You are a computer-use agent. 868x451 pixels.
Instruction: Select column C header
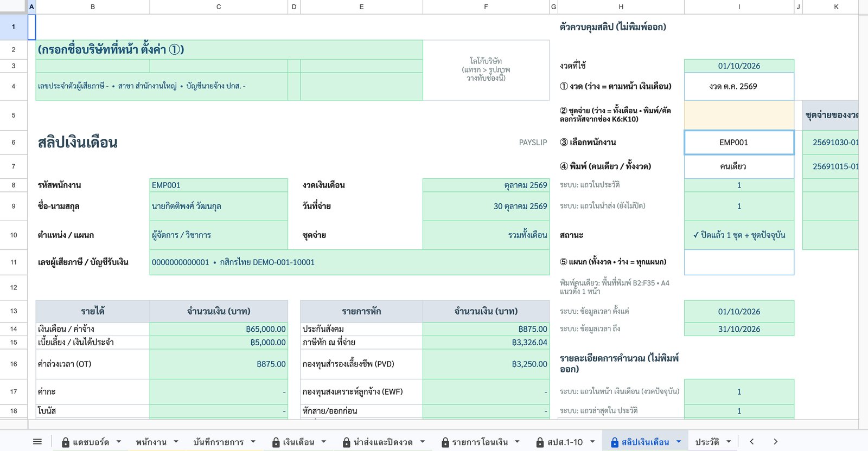click(x=219, y=7)
